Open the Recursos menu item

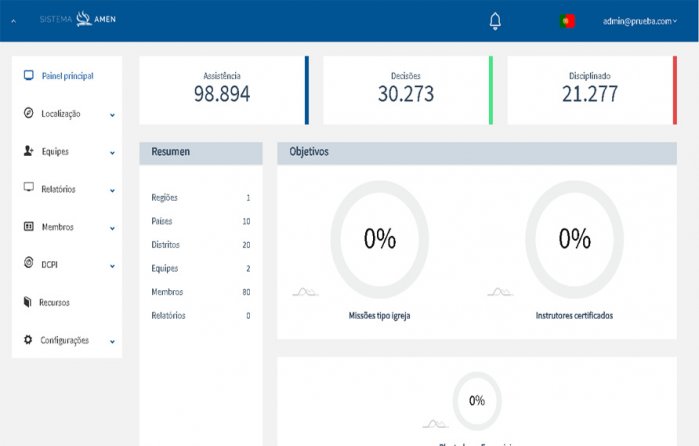tap(55, 302)
